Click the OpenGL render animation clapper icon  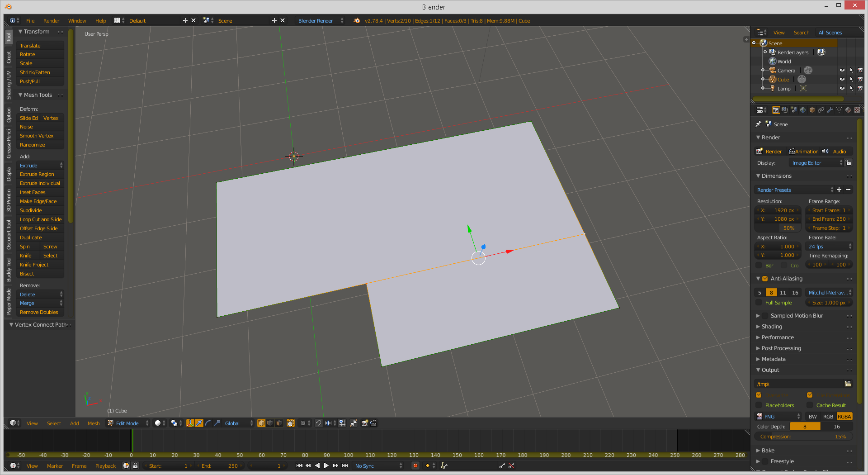(x=373, y=423)
